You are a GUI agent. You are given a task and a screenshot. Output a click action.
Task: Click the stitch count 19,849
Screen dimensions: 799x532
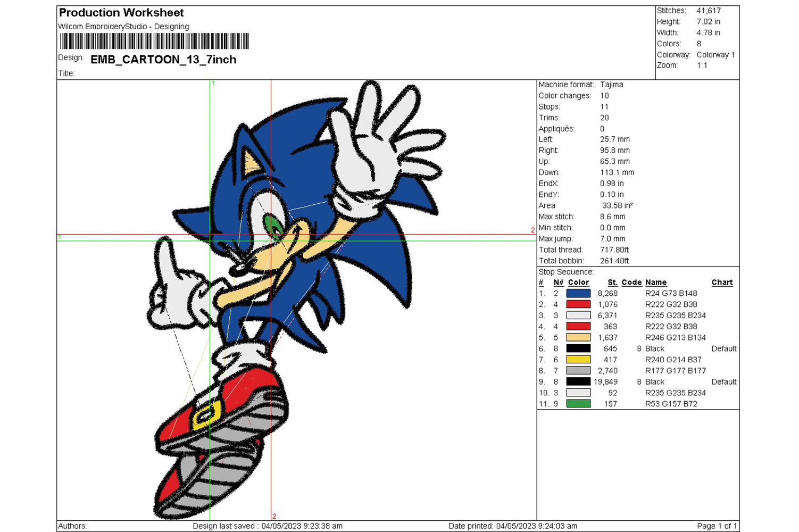[x=605, y=381]
